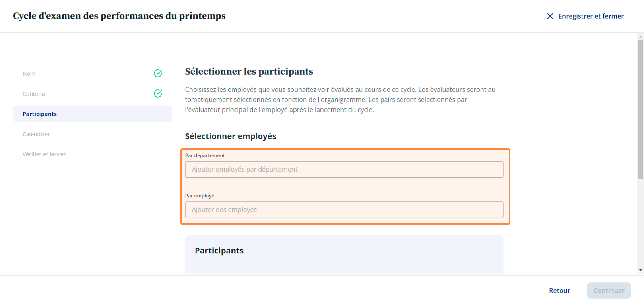Click the scrollbar down arrow
Viewport: 644px width, 305px height.
(640, 270)
